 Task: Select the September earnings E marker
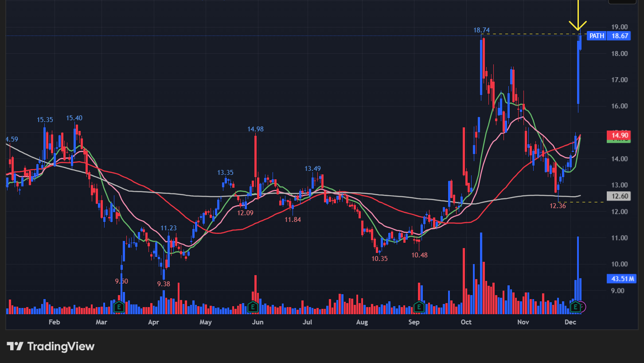[419, 306]
